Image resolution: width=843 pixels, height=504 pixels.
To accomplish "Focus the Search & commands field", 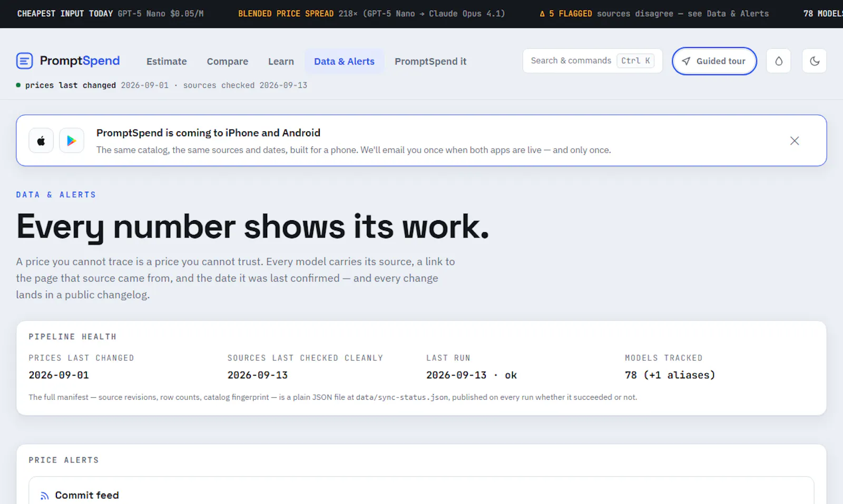I will [x=592, y=61].
